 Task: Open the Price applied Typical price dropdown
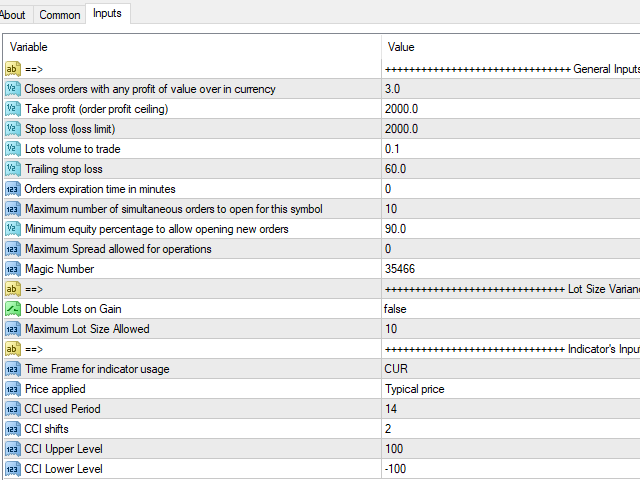tap(511, 389)
